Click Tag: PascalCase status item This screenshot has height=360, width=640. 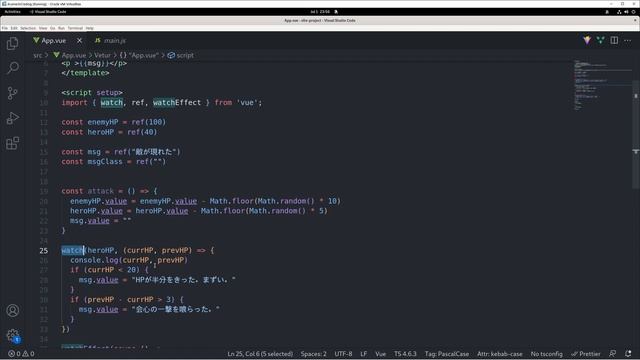coord(447,354)
